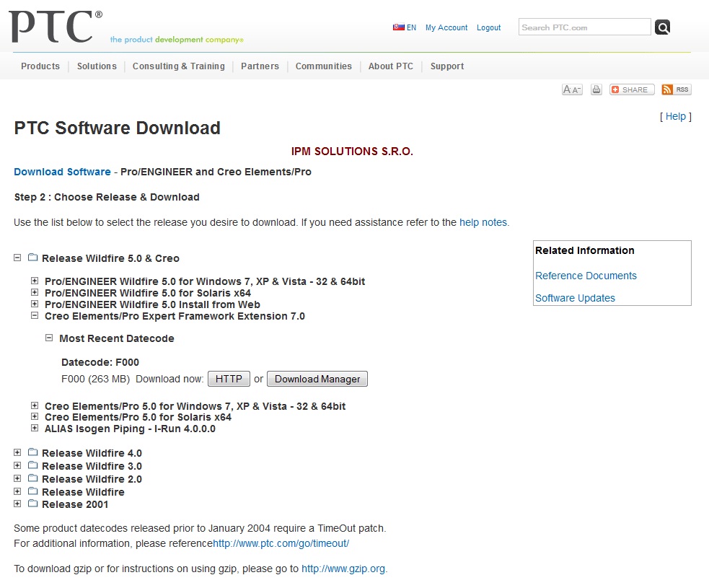Image resolution: width=709 pixels, height=588 pixels.
Task: Click 'Datecode: F000' text
Action: [x=100, y=362]
